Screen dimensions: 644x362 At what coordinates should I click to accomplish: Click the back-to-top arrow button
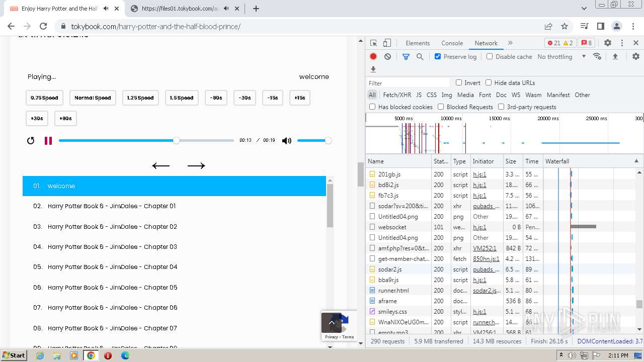click(x=332, y=323)
